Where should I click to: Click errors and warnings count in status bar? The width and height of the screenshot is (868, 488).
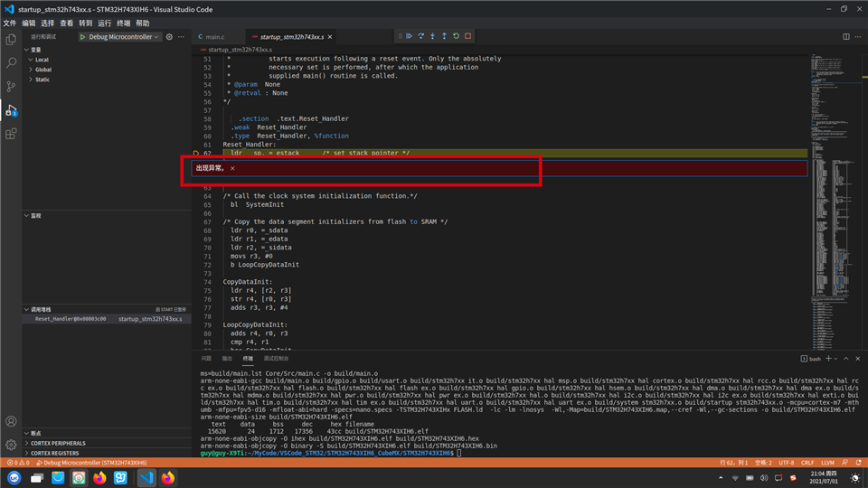click(18, 463)
